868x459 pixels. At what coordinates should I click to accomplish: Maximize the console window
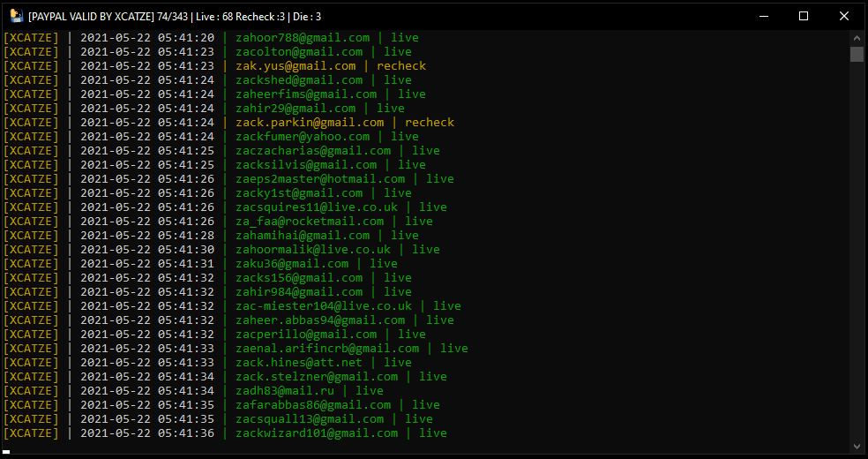coord(804,16)
